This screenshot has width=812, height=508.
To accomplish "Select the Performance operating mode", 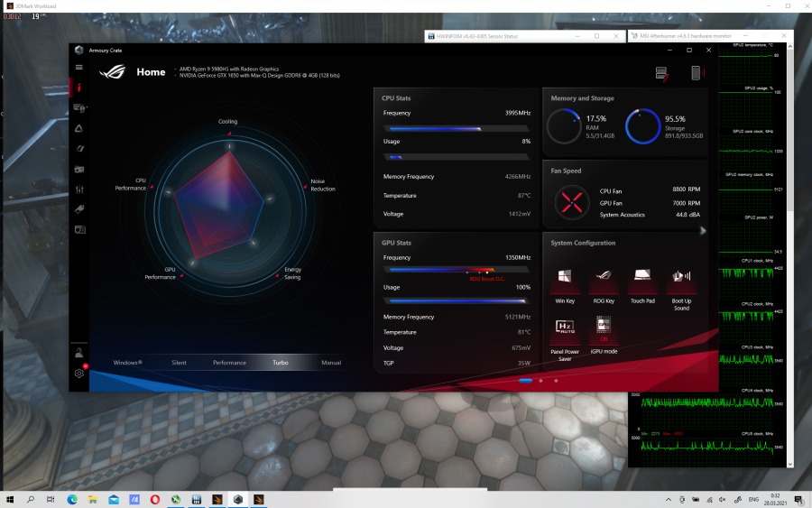I will (x=229, y=363).
